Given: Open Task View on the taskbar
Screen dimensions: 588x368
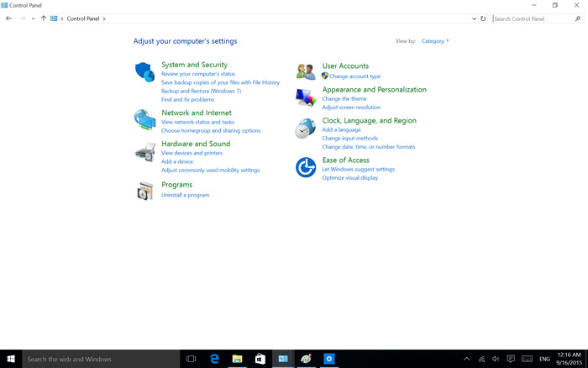Looking at the screenshot, I should tap(191, 359).
